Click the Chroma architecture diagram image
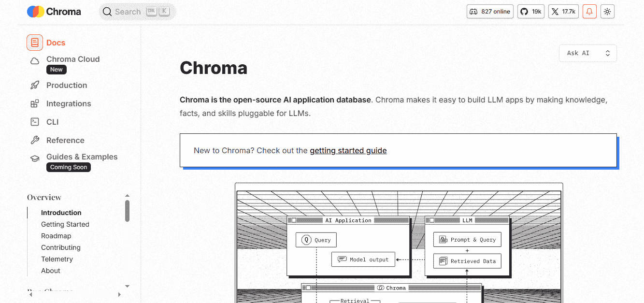Image resolution: width=644 pixels, height=303 pixels. (x=399, y=243)
